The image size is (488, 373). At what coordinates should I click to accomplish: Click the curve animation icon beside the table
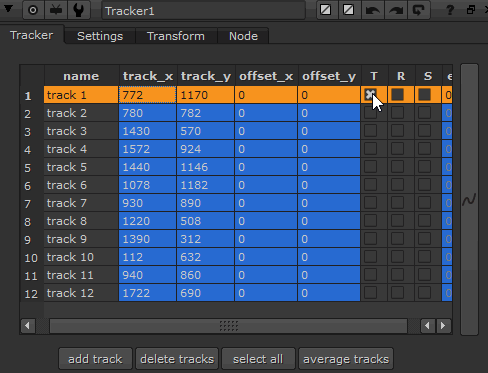469,200
